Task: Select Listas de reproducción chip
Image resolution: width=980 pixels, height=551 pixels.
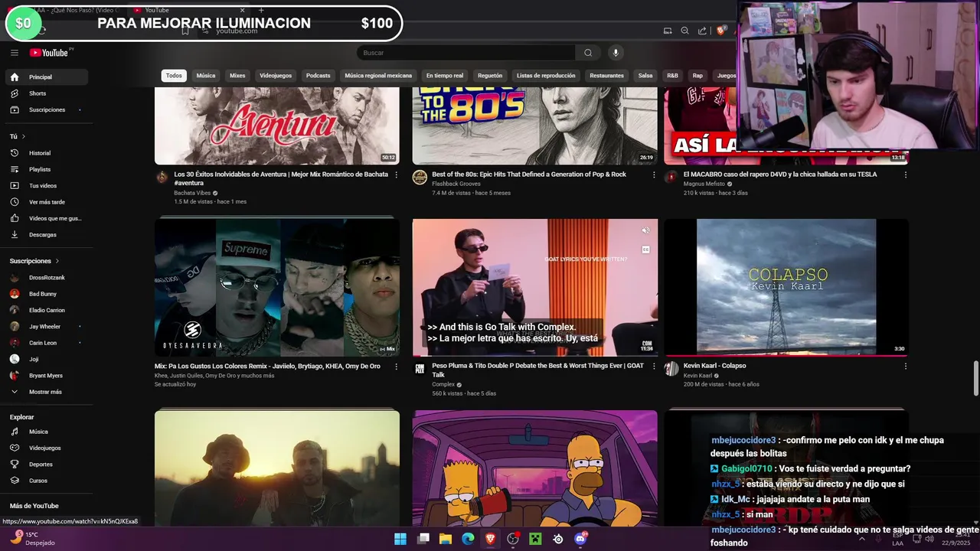Action: [546, 76]
